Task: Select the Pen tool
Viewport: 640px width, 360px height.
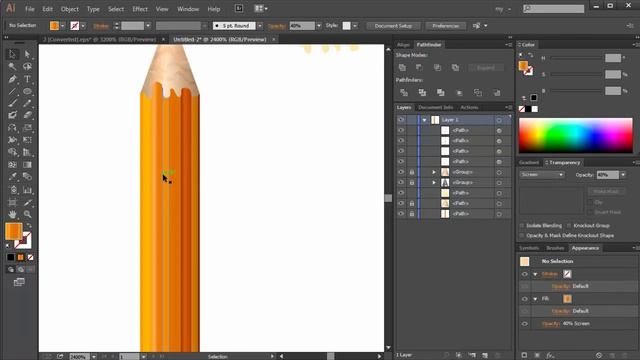Action: (12, 79)
